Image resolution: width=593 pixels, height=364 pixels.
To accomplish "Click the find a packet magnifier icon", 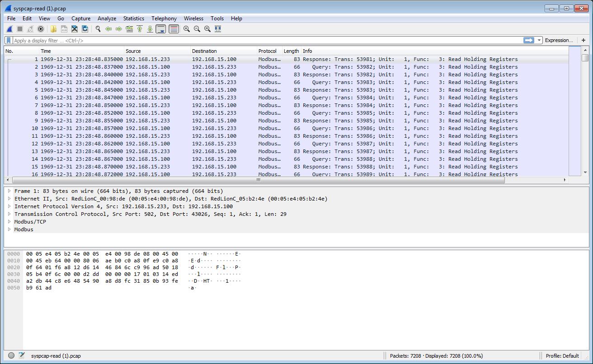I will pos(98,29).
